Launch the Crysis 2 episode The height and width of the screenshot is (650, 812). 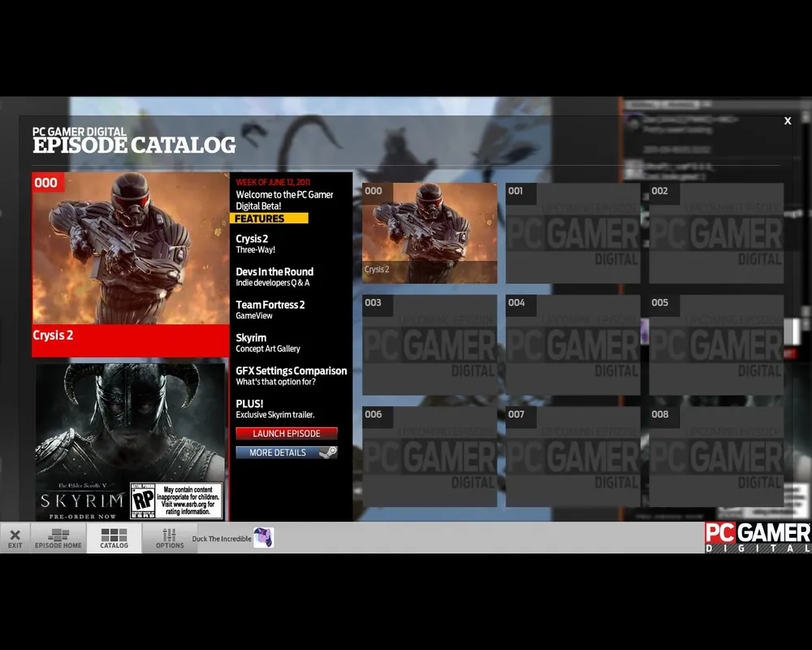[x=286, y=434]
